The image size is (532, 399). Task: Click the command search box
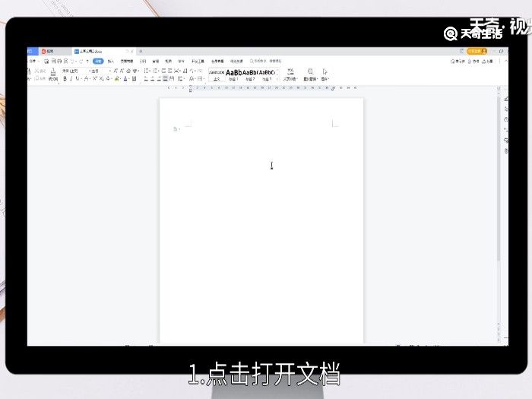[266, 61]
